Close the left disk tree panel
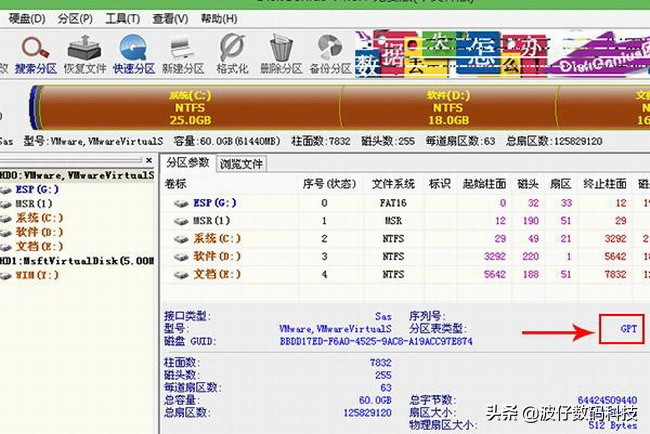 pos(149,160)
